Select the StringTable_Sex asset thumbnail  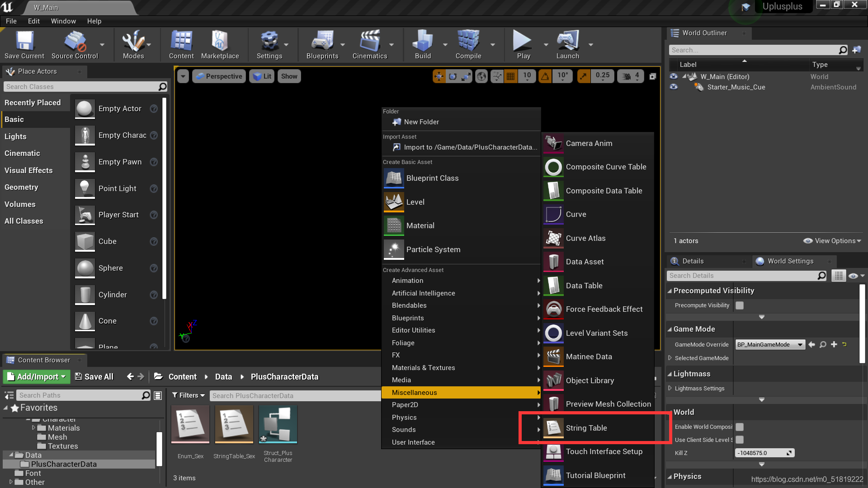[x=234, y=425]
